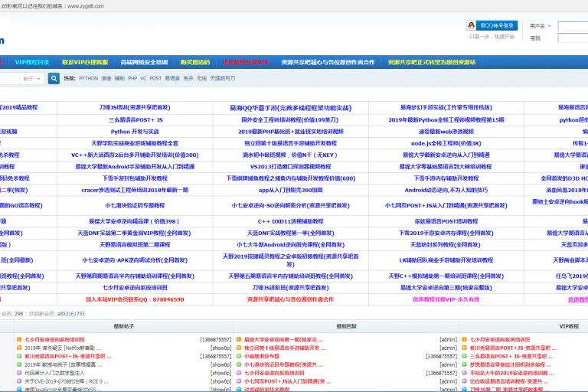Click the orange icon beside the first 最新回复 entry
This screenshot has width=588, height=392.
point(239,339)
